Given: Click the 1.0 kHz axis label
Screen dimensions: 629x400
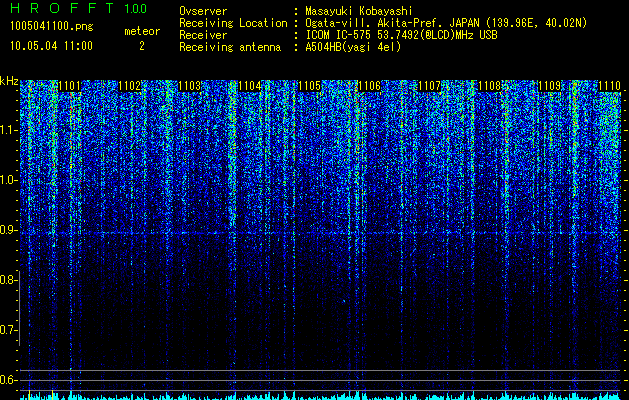Looking at the screenshot, I should point(7,181).
